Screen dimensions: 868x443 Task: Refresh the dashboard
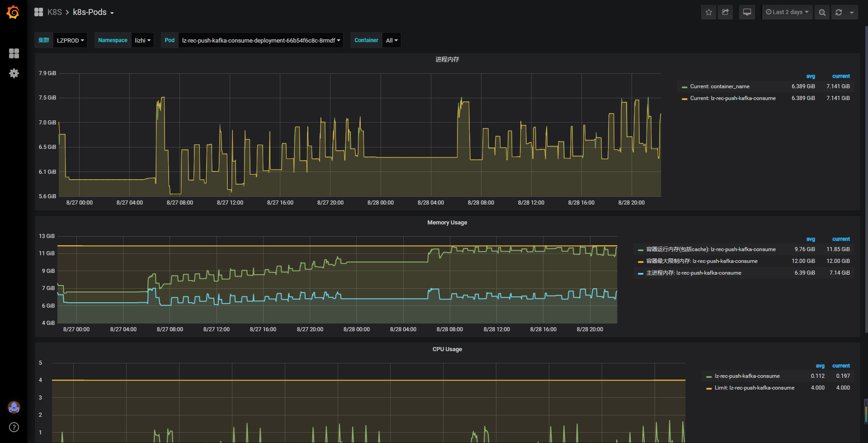[x=839, y=12]
